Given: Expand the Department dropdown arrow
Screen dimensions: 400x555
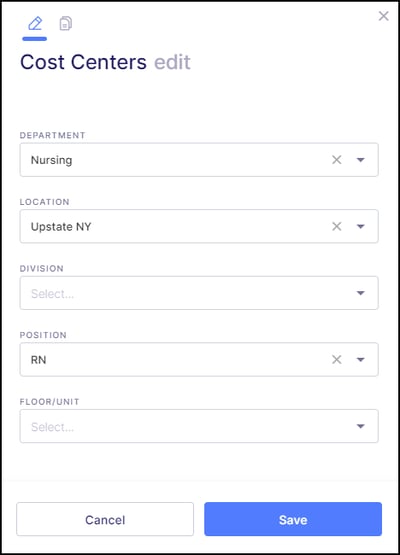Looking at the screenshot, I should pos(360,160).
